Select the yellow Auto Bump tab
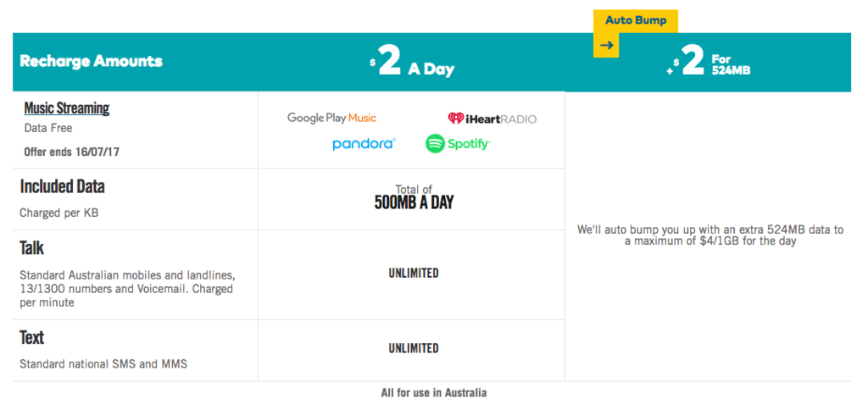Image resolution: width=868 pixels, height=404 pixels. click(x=636, y=21)
